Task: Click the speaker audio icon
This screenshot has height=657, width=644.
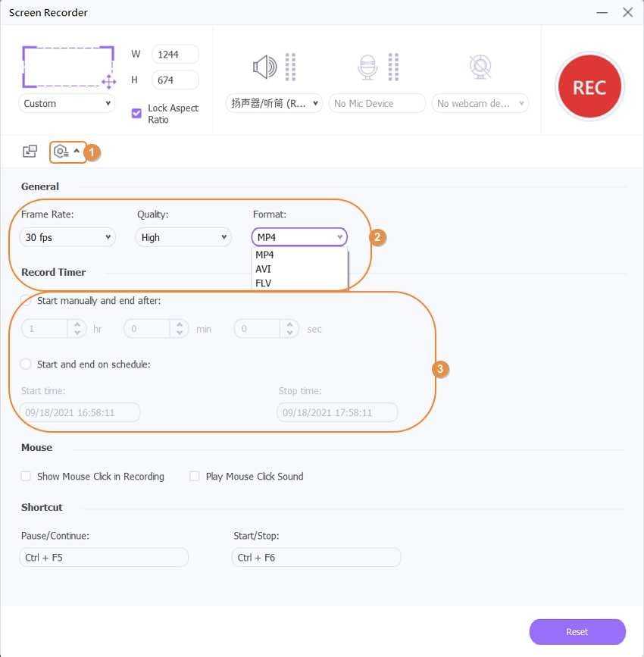Action: click(x=264, y=67)
